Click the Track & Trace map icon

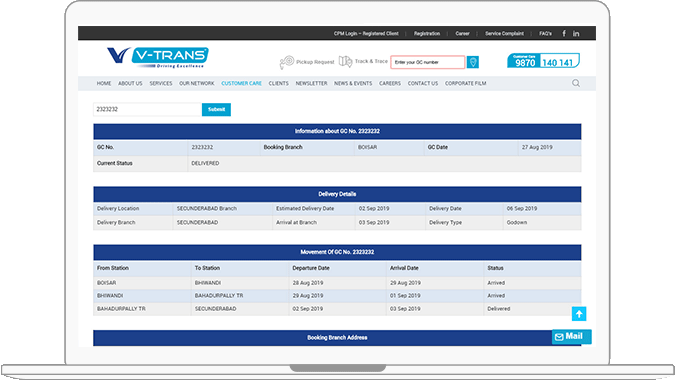point(345,62)
